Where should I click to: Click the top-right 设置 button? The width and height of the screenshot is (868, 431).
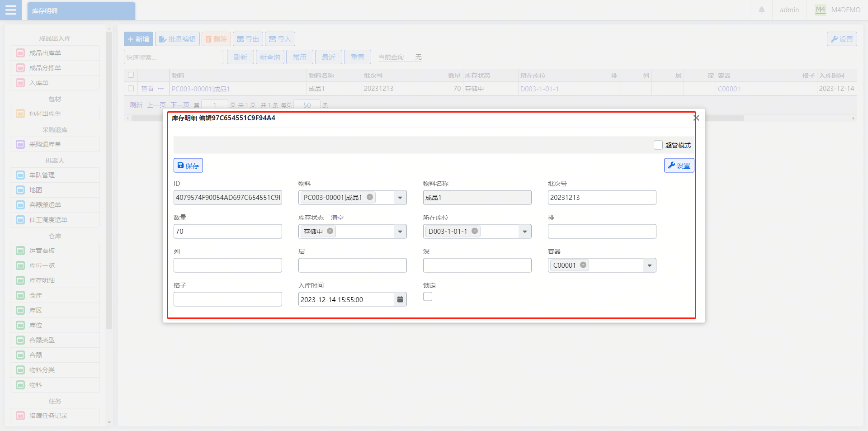click(842, 39)
